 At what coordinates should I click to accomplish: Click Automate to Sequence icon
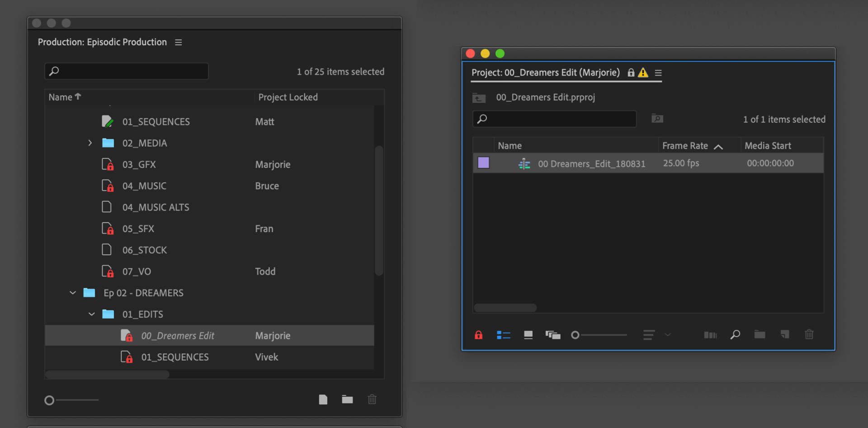point(710,335)
